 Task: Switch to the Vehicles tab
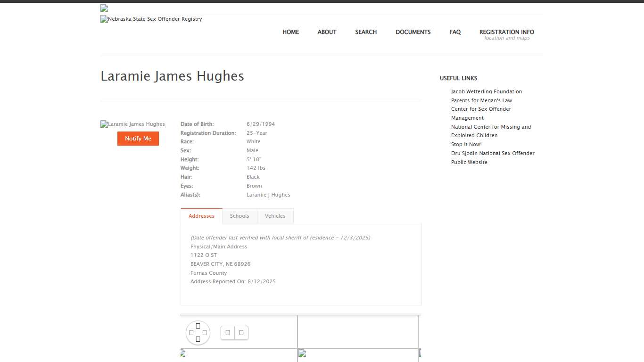point(275,216)
